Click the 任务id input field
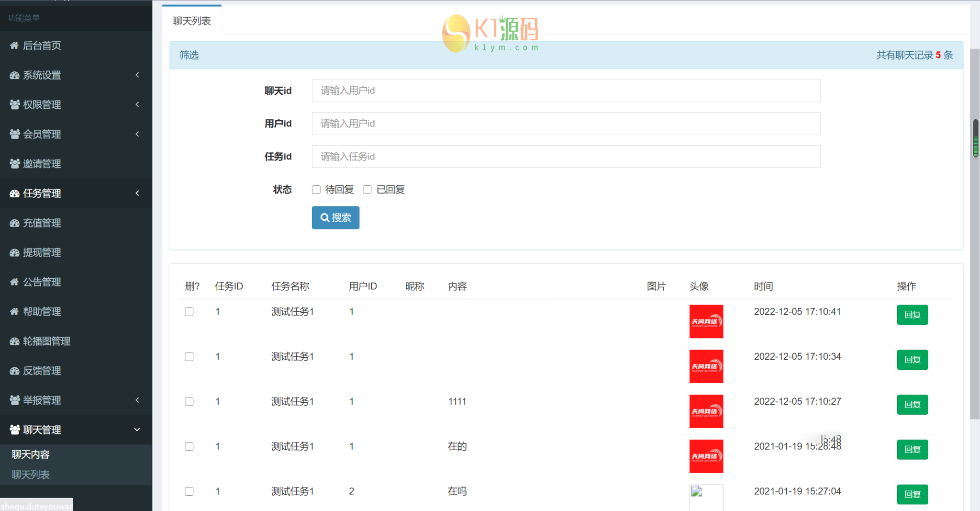The image size is (980, 511). coord(566,157)
